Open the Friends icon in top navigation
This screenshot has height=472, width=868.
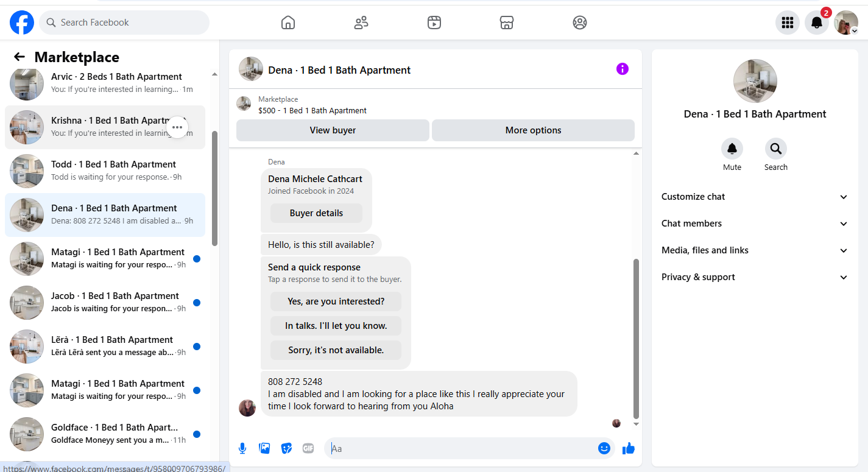click(x=361, y=23)
